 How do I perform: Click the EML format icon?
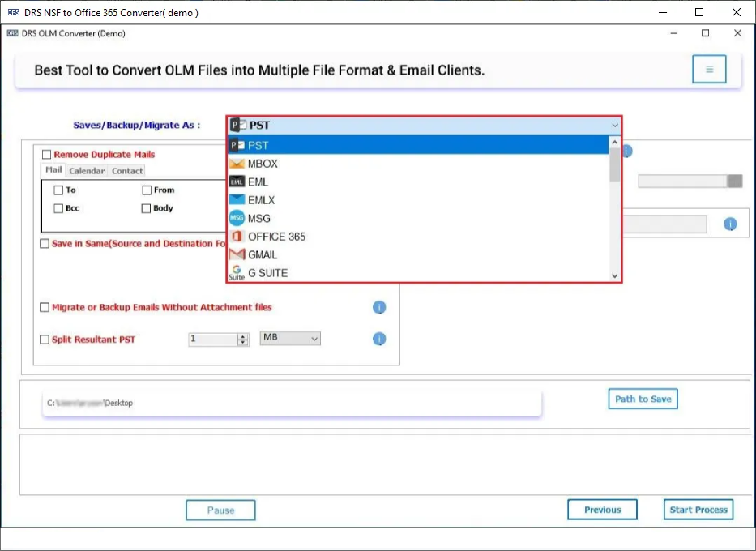[237, 182]
